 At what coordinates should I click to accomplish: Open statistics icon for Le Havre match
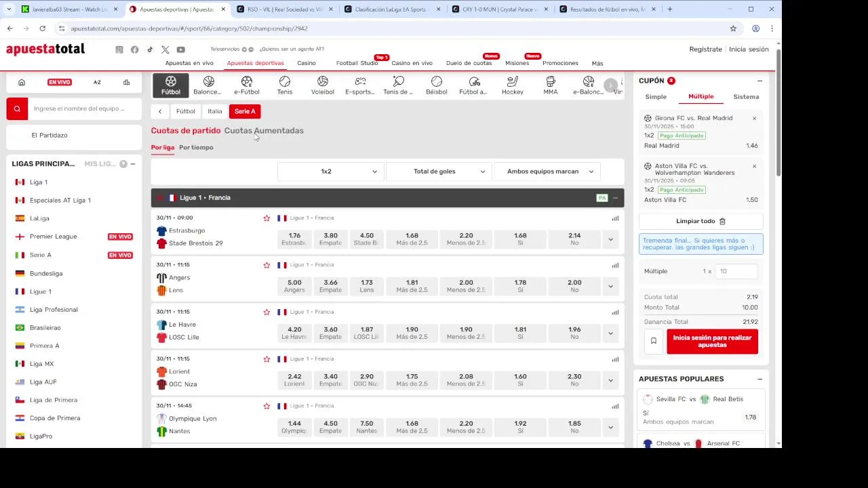[615, 312]
